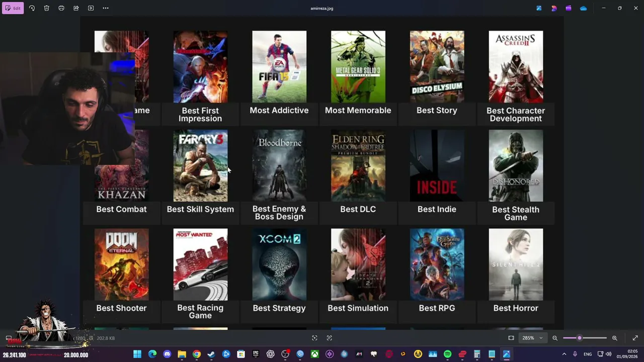Start slideshow with the play icon
Viewport: 644px width, 362px height.
91,8
